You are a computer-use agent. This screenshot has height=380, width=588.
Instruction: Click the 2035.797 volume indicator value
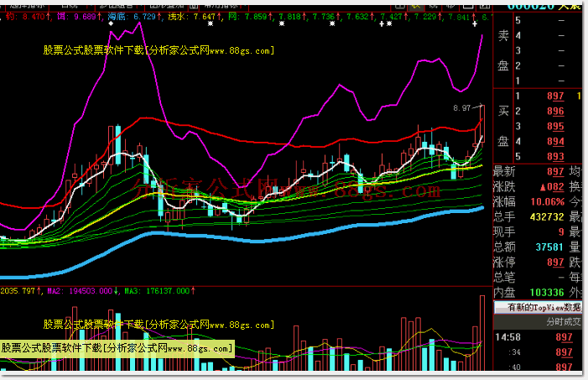tap(20, 291)
